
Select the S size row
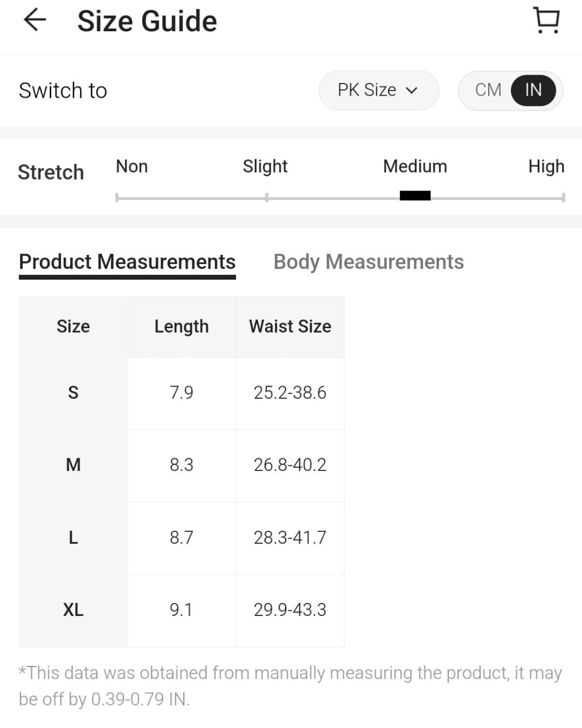[x=73, y=392]
